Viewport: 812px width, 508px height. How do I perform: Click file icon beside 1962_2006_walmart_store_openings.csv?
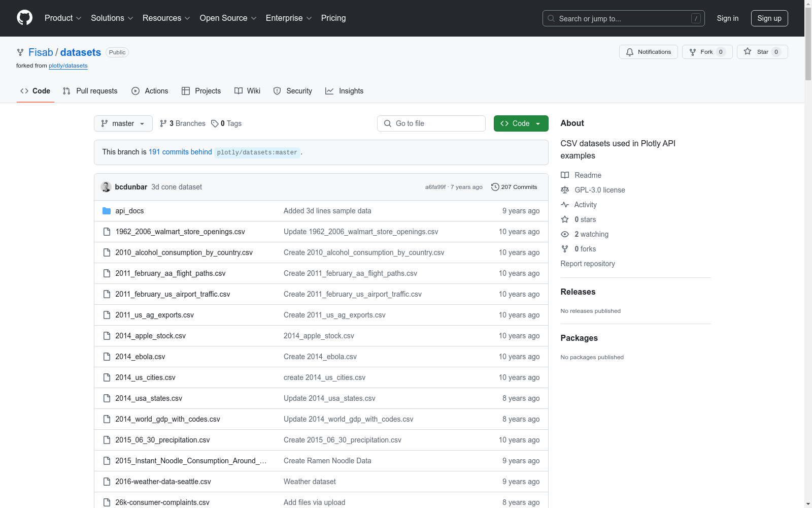click(x=107, y=232)
